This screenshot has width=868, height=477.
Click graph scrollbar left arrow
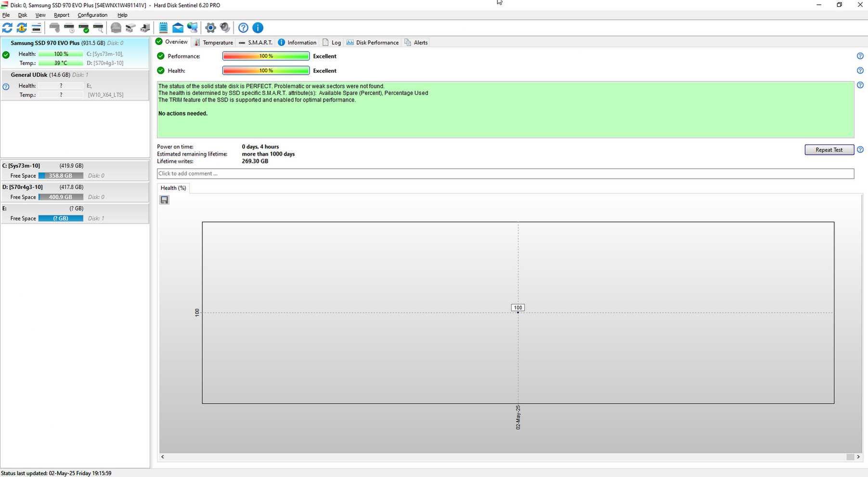(163, 457)
